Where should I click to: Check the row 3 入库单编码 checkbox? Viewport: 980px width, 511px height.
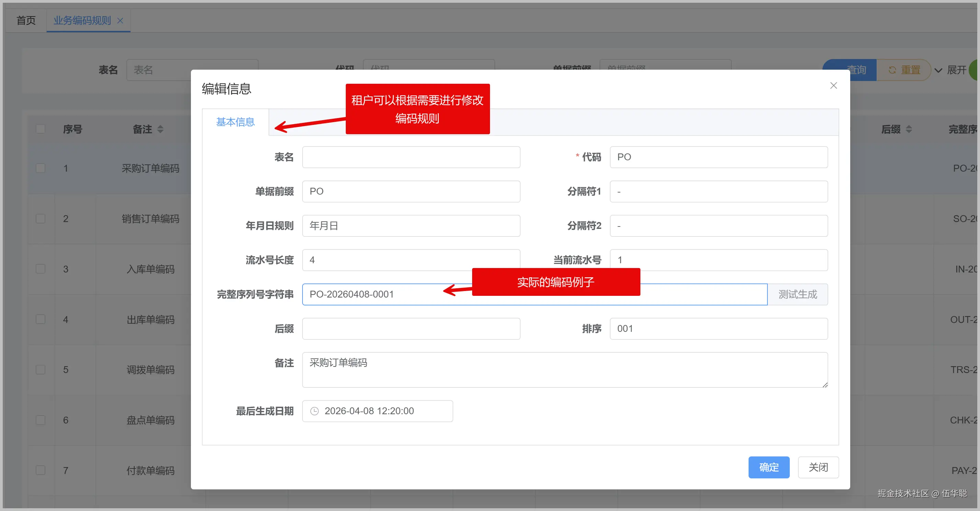(x=40, y=269)
